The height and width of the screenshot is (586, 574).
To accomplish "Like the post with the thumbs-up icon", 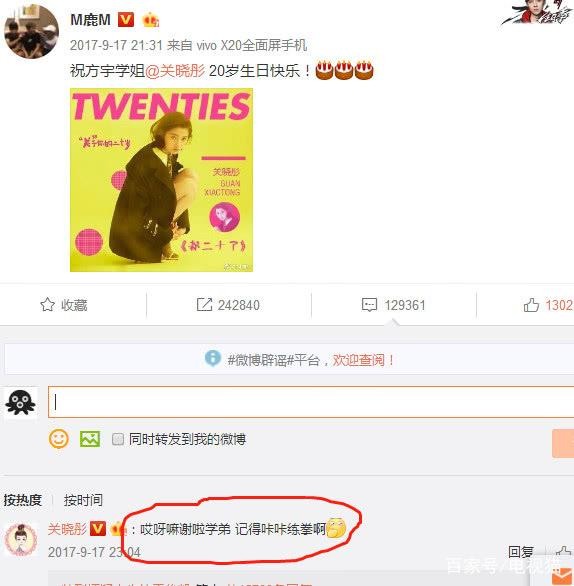I will (x=531, y=305).
